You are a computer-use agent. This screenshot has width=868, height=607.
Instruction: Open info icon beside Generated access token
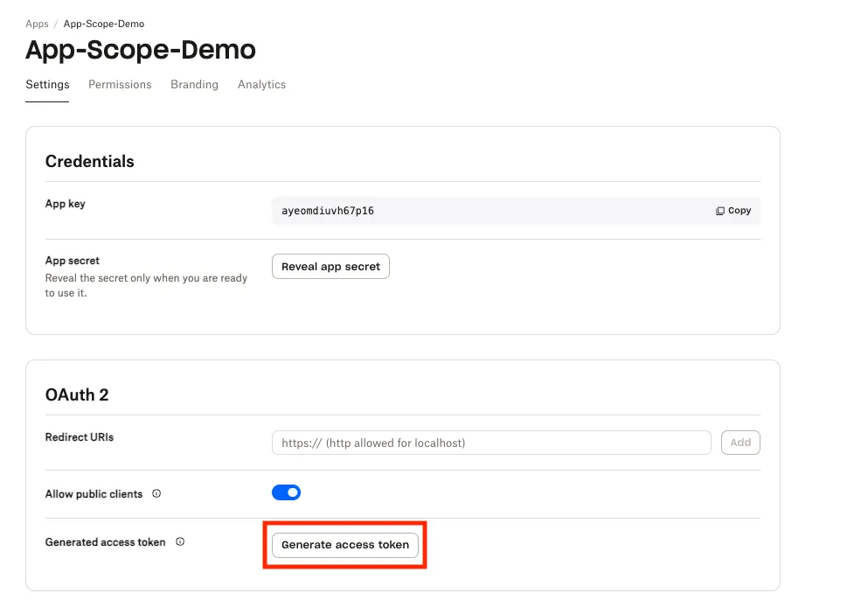click(x=180, y=541)
